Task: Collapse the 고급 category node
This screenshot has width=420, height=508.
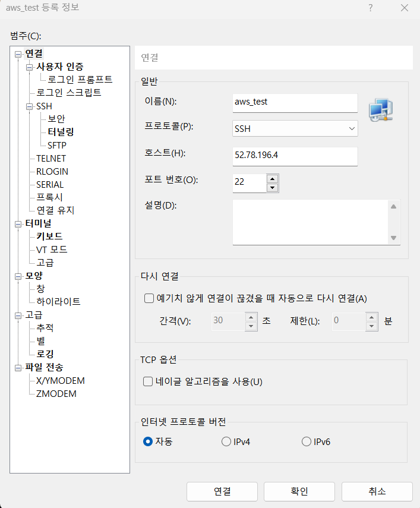Action: [18, 315]
